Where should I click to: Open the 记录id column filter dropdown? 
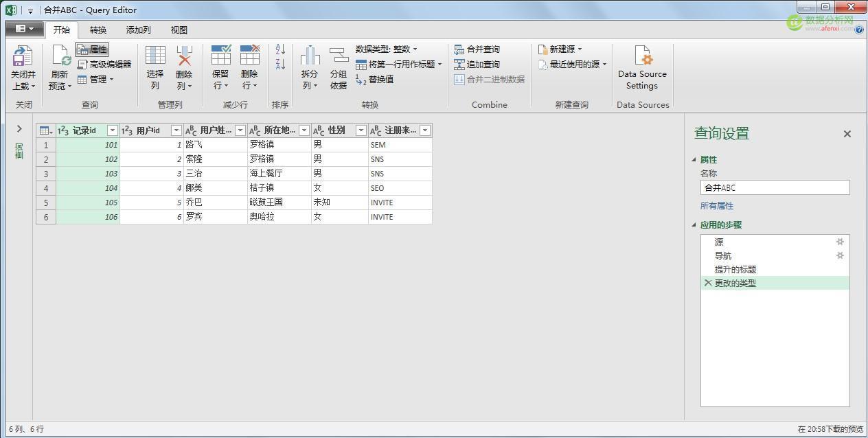(x=113, y=130)
